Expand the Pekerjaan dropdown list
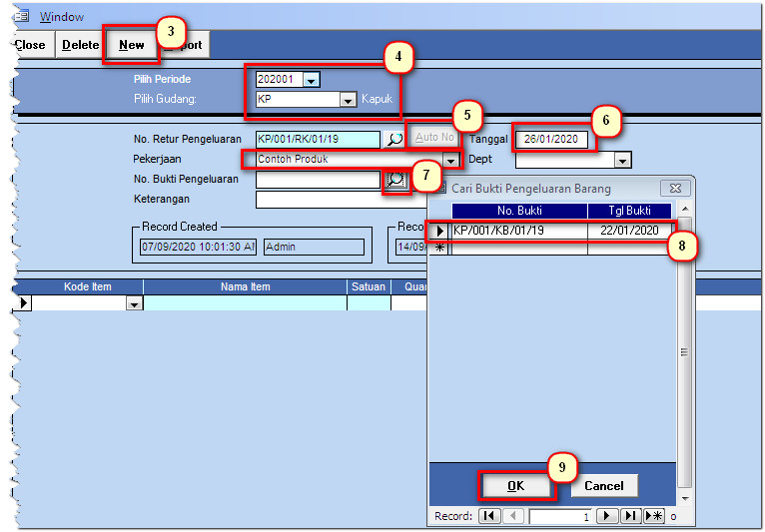 (x=450, y=160)
